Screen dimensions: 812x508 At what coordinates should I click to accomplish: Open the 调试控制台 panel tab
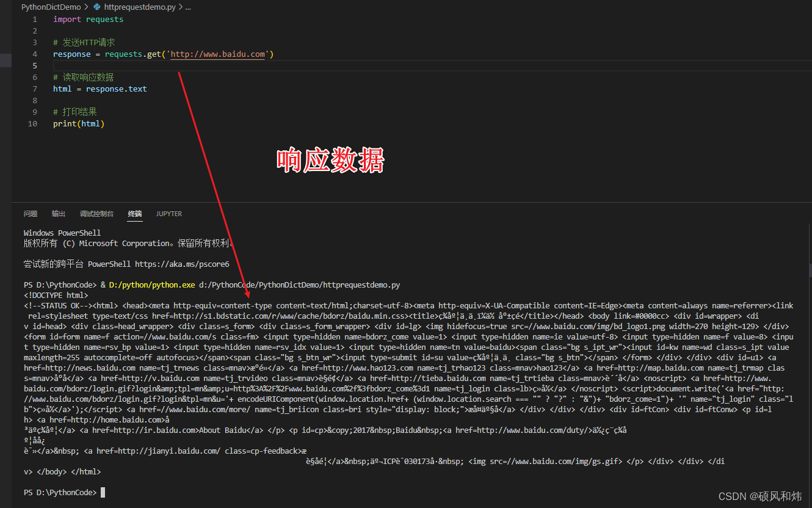(96, 214)
